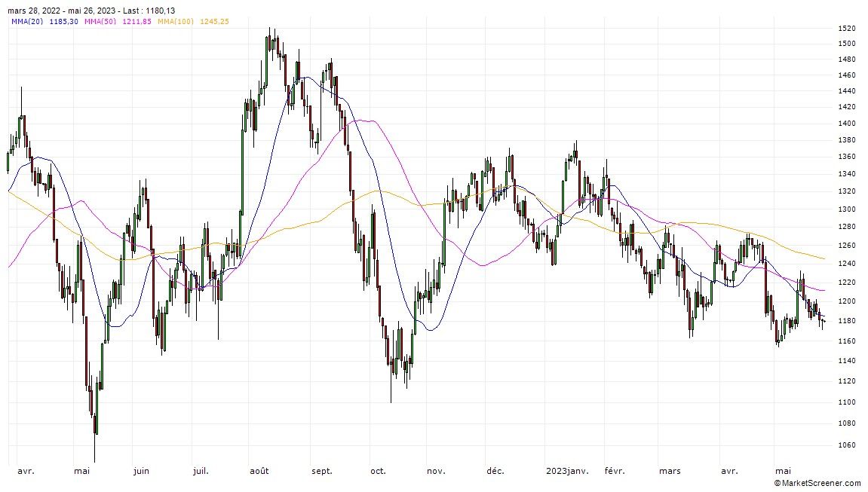Select the 1245,25 moving average value
868x492 pixels.
[x=214, y=21]
